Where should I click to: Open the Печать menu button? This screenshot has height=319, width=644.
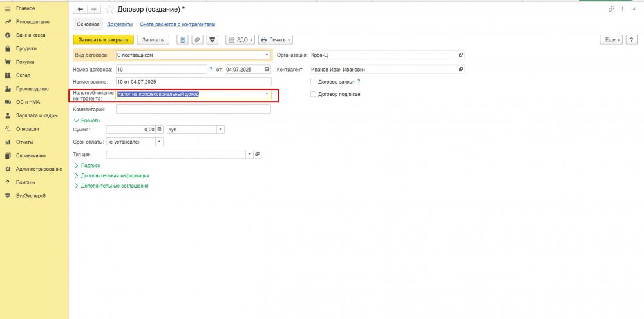click(276, 39)
